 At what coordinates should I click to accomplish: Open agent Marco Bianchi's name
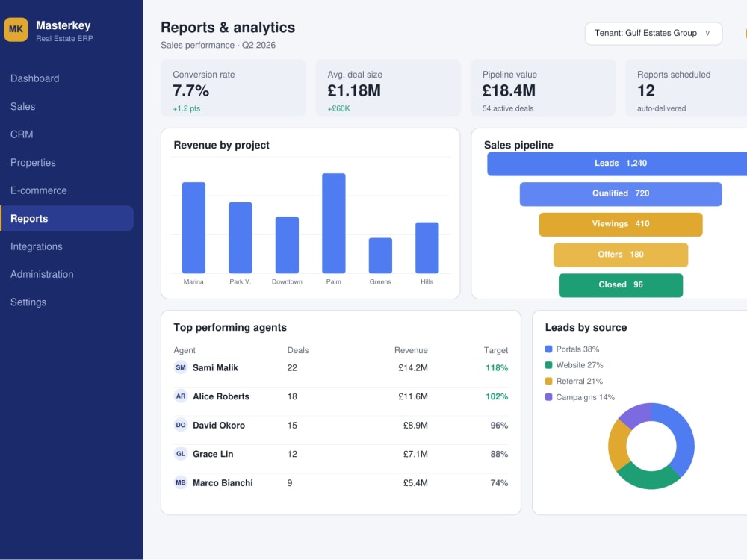point(223,483)
